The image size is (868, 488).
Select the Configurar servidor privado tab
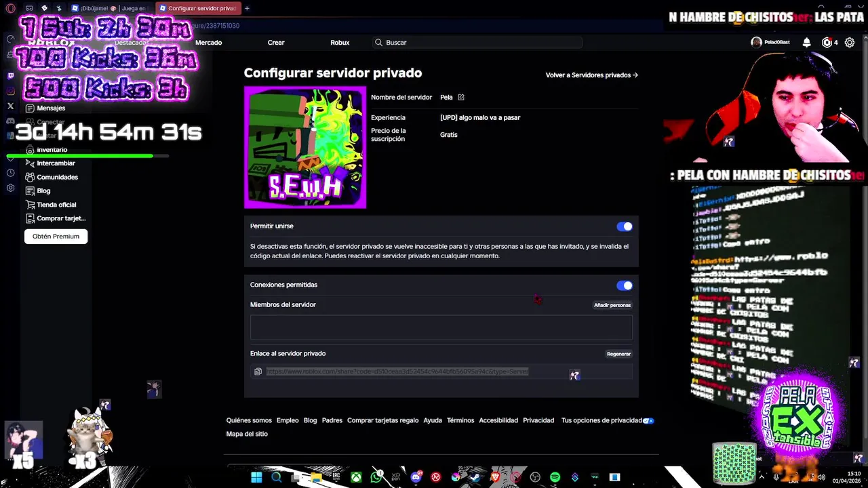[198, 8]
